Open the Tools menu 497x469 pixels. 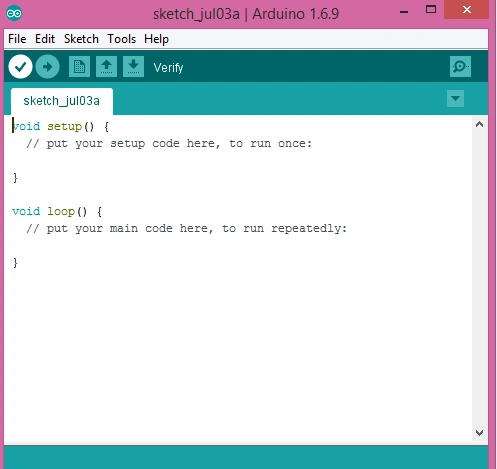(x=121, y=39)
